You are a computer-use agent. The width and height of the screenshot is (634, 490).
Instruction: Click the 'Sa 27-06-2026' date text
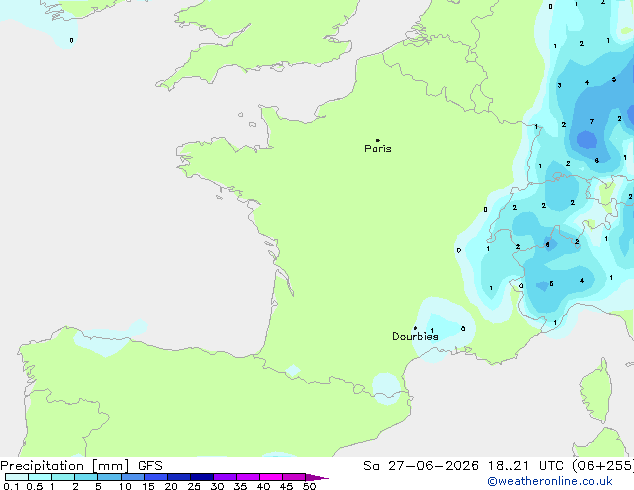(421, 466)
